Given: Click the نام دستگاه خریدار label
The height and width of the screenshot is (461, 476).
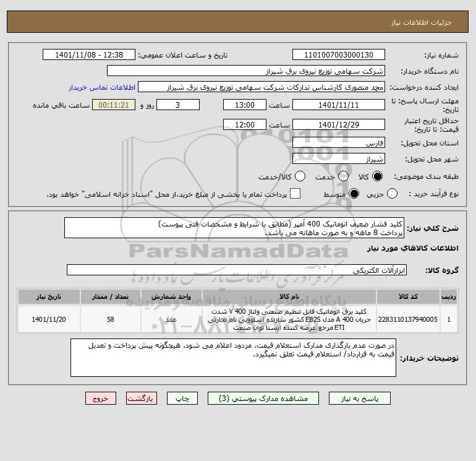Looking at the screenshot, I should click(x=430, y=71).
